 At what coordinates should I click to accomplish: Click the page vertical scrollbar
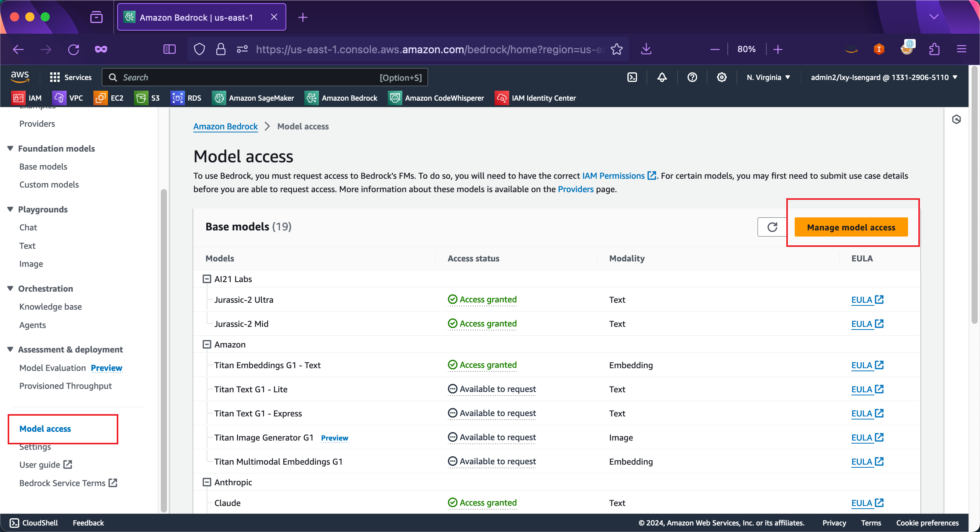974,195
